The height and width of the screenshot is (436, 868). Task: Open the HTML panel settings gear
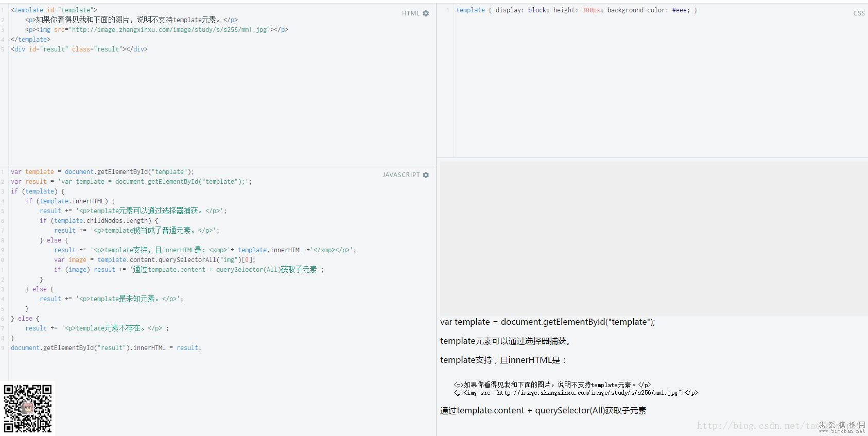[426, 13]
